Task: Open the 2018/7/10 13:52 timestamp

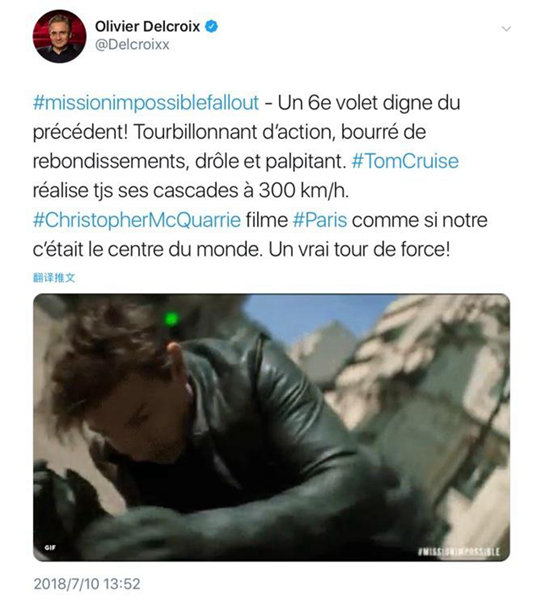Action: 87,584
